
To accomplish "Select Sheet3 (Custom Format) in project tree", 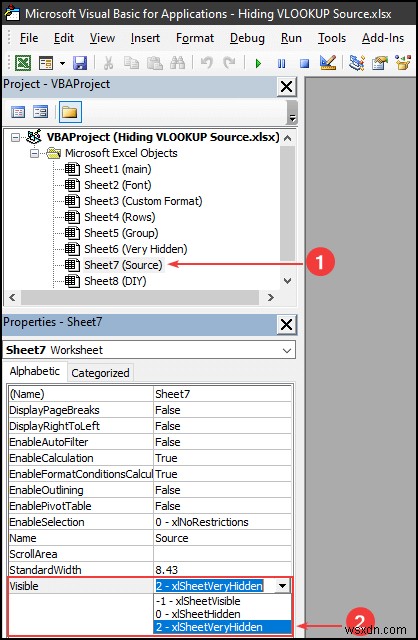I will [x=143, y=201].
